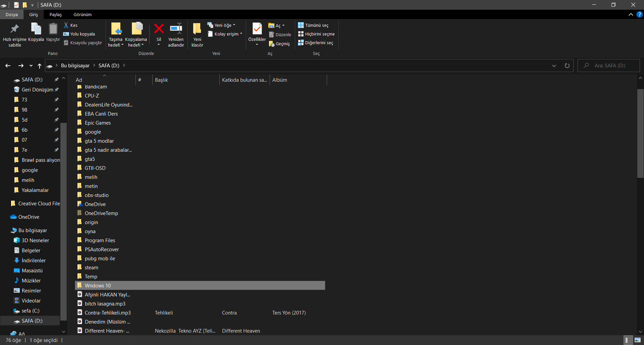Image resolution: width=644 pixels, height=345 pixels.
Task: Click Diğerlerini seç invert selection
Action: (316, 43)
